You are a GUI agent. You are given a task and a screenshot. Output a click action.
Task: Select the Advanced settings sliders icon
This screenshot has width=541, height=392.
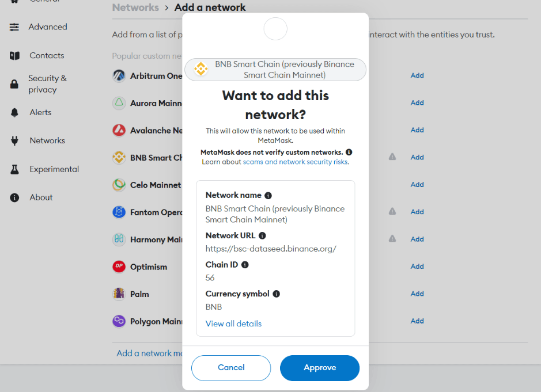(14, 26)
